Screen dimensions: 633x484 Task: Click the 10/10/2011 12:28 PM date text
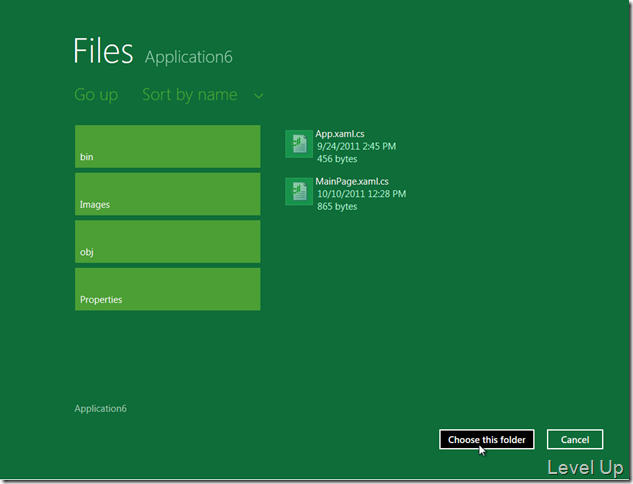(x=362, y=194)
